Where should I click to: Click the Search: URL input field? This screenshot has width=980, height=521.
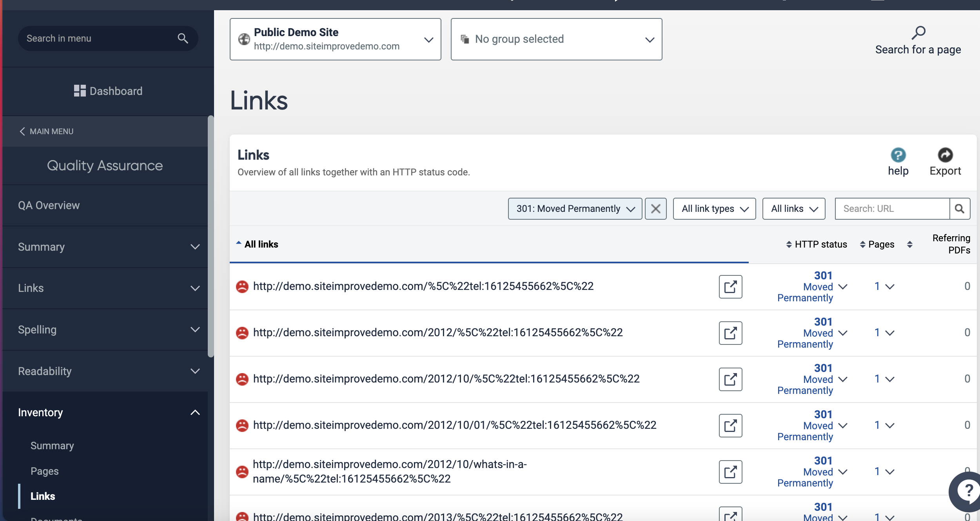pos(892,209)
